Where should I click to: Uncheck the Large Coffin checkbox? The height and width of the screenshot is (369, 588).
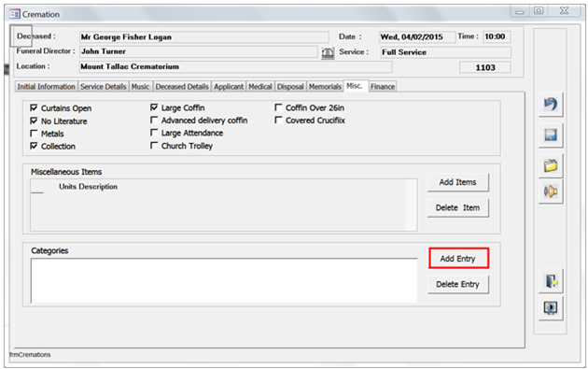pyautogui.click(x=154, y=107)
